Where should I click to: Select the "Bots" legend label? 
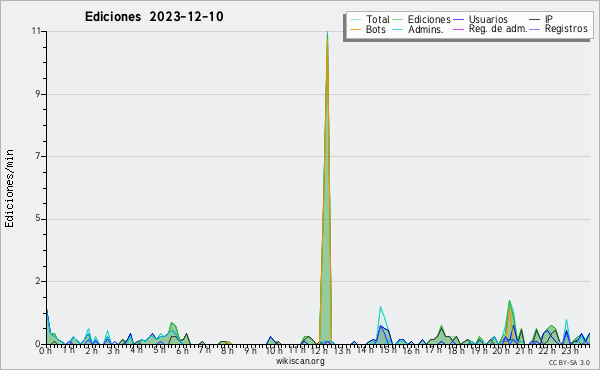click(376, 29)
